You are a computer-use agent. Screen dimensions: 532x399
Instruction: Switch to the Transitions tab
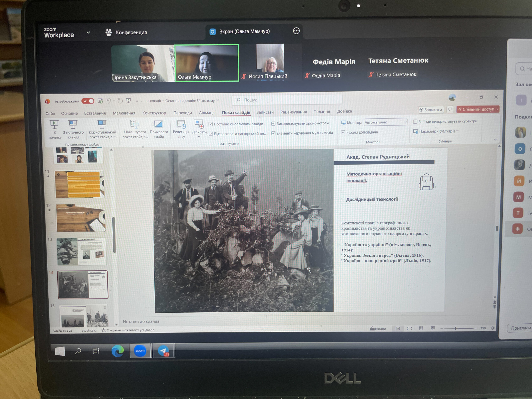click(x=182, y=113)
